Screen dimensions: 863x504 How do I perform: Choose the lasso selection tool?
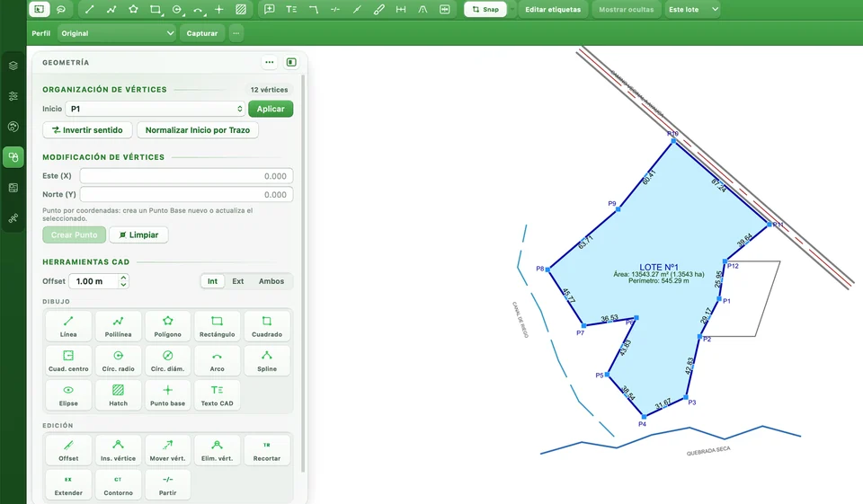tap(61, 9)
